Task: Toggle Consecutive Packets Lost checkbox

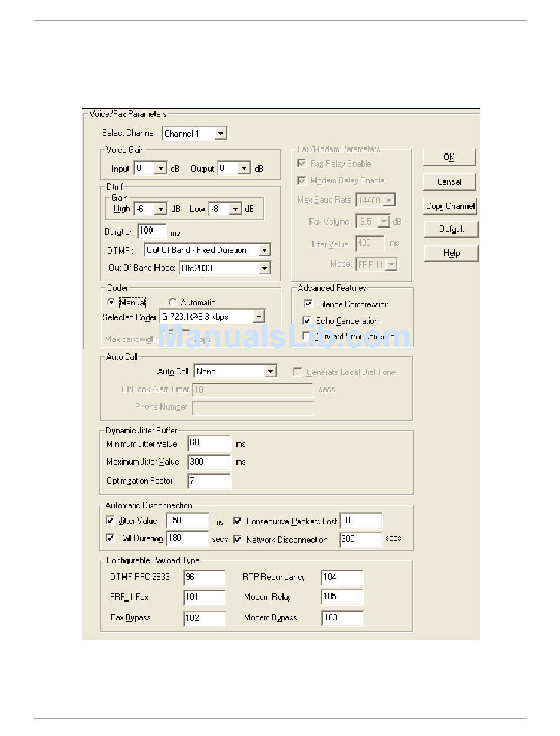Action: click(x=238, y=521)
